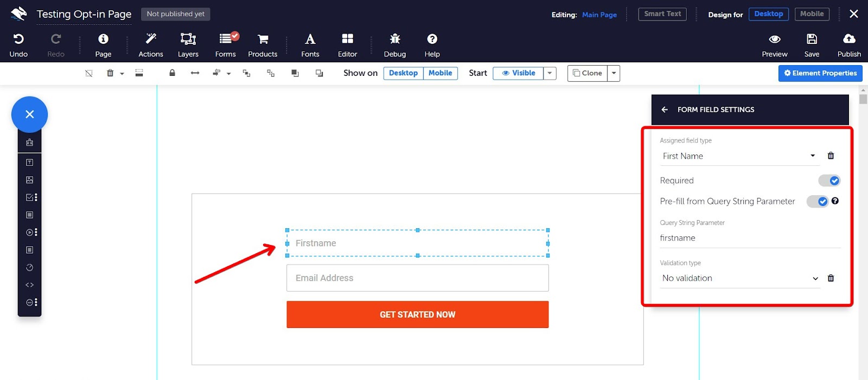Add a countdown timer element from sidebar
Screen dimensions: 868x380
click(30, 267)
